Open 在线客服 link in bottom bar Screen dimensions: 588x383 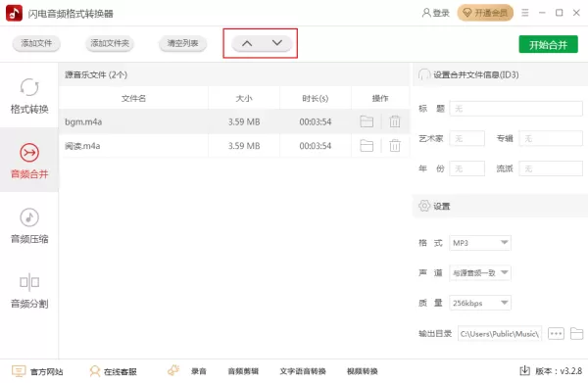113,371
